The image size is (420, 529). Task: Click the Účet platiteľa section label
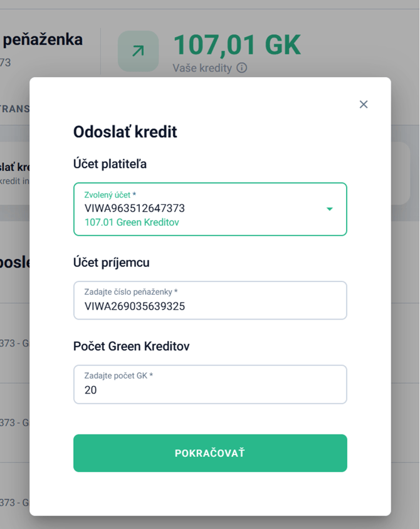(110, 164)
